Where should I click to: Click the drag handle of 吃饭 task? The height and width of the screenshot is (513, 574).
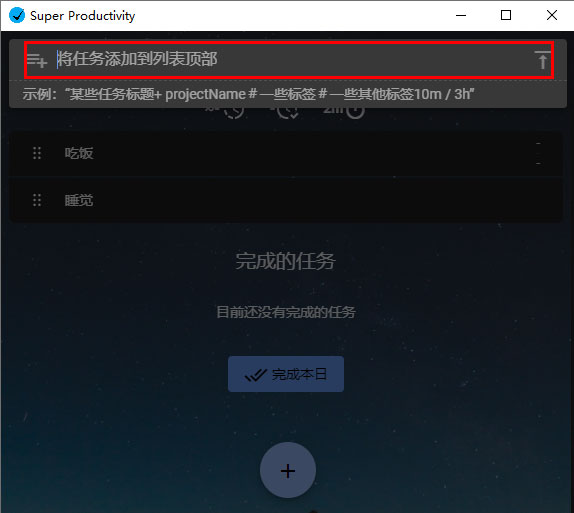(37, 153)
